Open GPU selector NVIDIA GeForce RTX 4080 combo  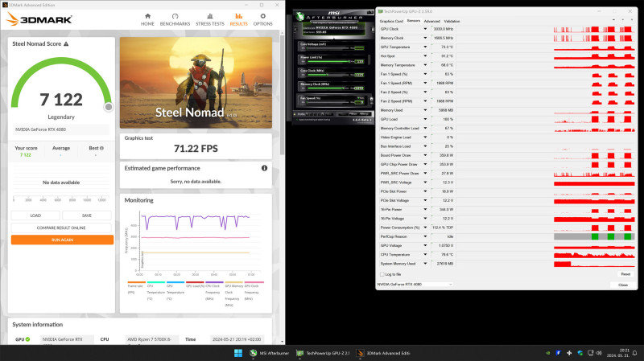click(x=415, y=285)
